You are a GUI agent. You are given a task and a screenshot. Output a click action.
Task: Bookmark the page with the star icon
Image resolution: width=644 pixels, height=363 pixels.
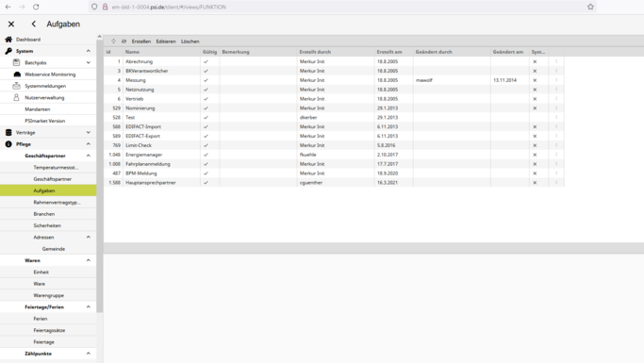590,7
